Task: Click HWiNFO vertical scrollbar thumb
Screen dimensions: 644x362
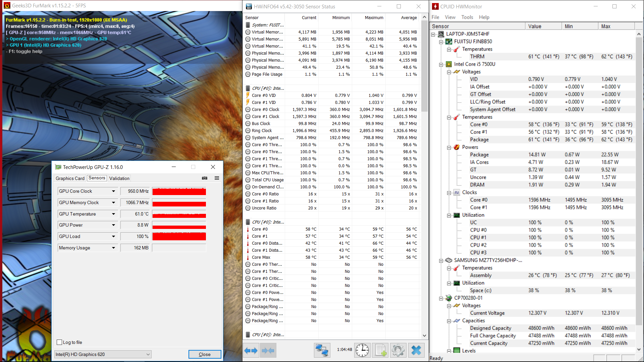Action: coord(424,66)
